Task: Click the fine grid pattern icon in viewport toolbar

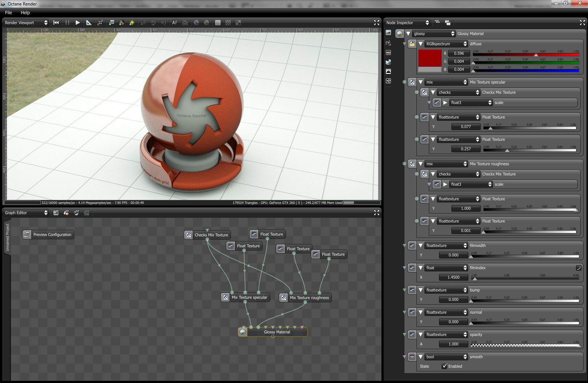Action: pyautogui.click(x=218, y=23)
